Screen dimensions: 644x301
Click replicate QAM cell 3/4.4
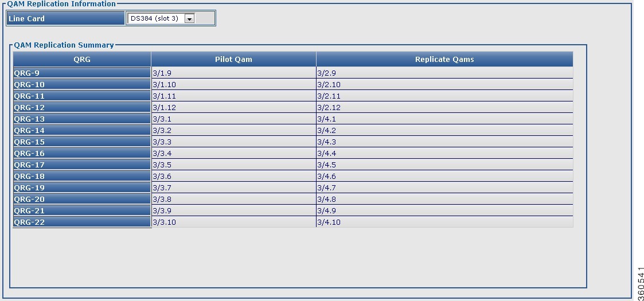click(x=444, y=154)
